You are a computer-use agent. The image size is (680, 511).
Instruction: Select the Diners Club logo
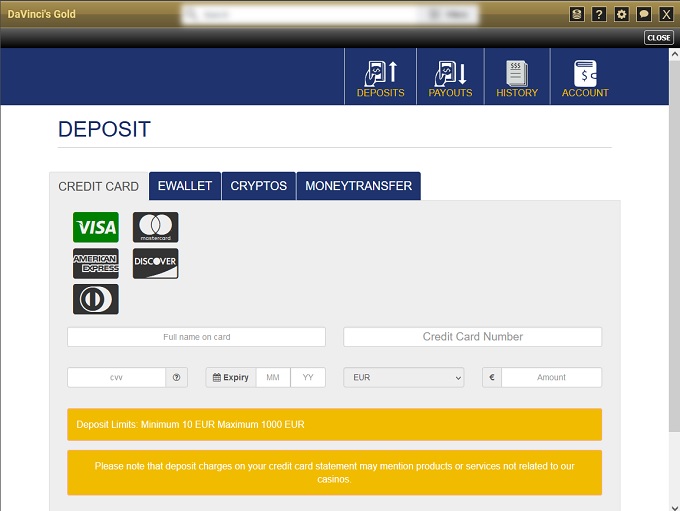96,299
